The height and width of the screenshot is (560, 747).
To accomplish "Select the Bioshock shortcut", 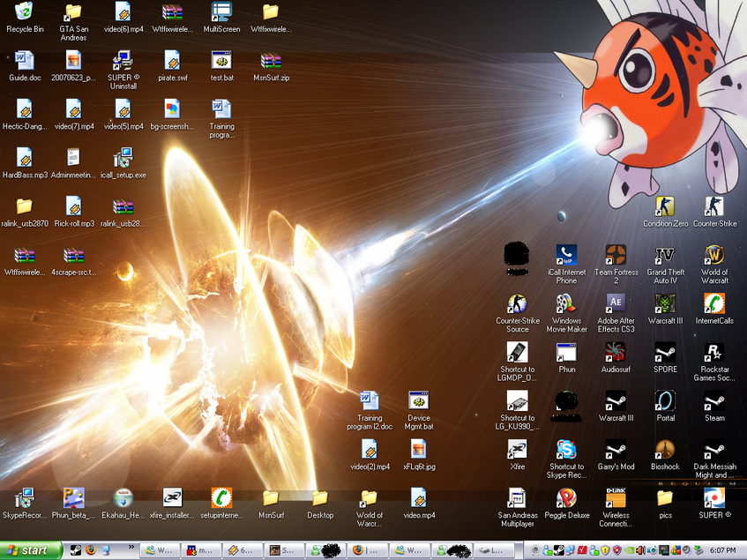I will pos(665,455).
